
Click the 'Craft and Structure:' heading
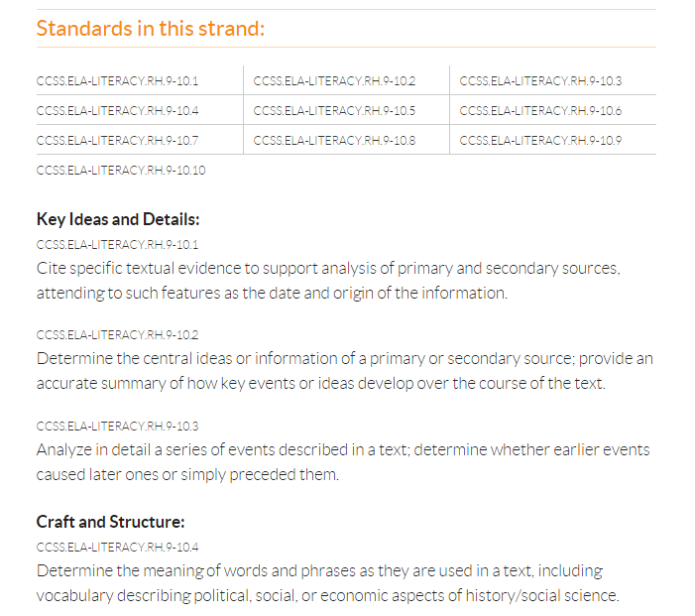[111, 522]
